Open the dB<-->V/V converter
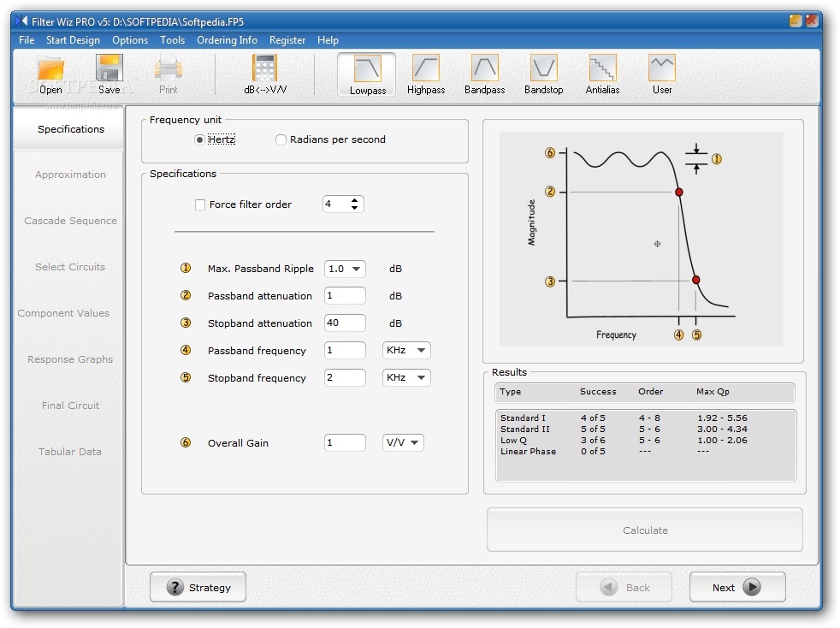The width and height of the screenshot is (840, 628). pos(263,74)
